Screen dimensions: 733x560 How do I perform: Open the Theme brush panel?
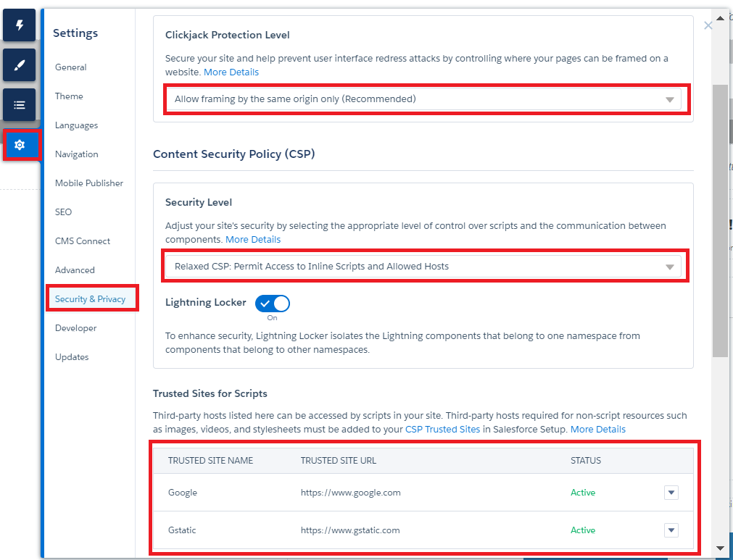tap(19, 65)
